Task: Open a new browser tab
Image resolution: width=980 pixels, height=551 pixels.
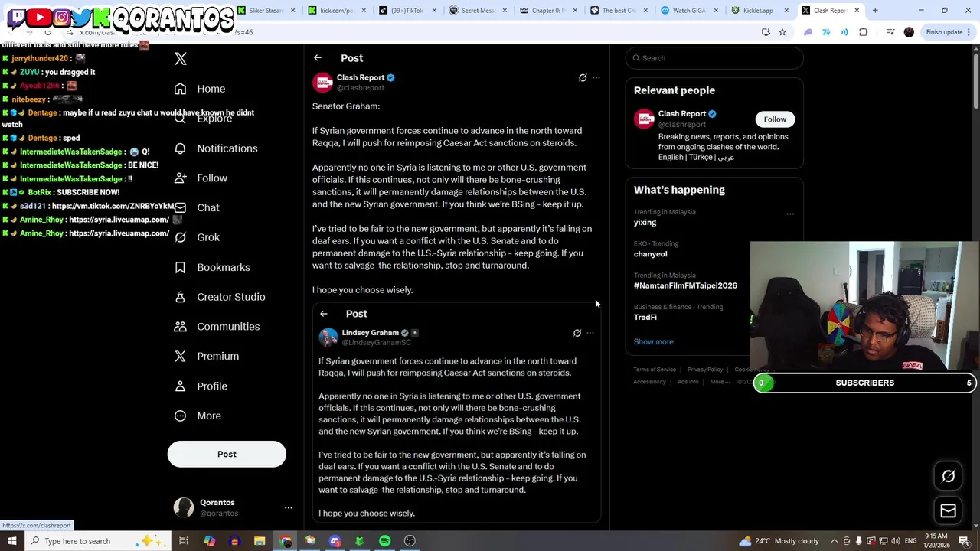Action: click(x=875, y=11)
